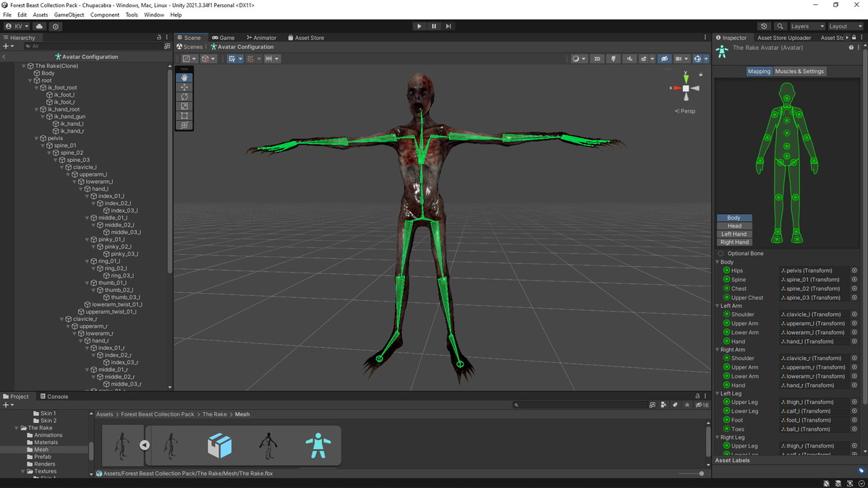Click the Left Hand mapping button
868x488 pixels.
734,234
